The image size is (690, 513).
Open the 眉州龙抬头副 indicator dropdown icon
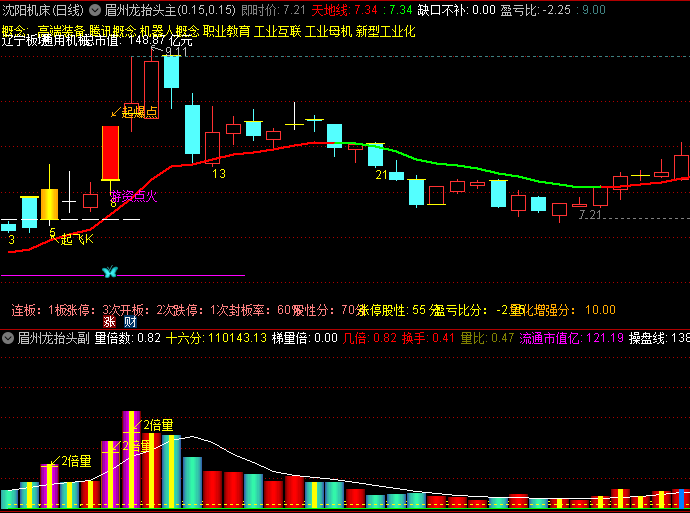(x=7, y=338)
